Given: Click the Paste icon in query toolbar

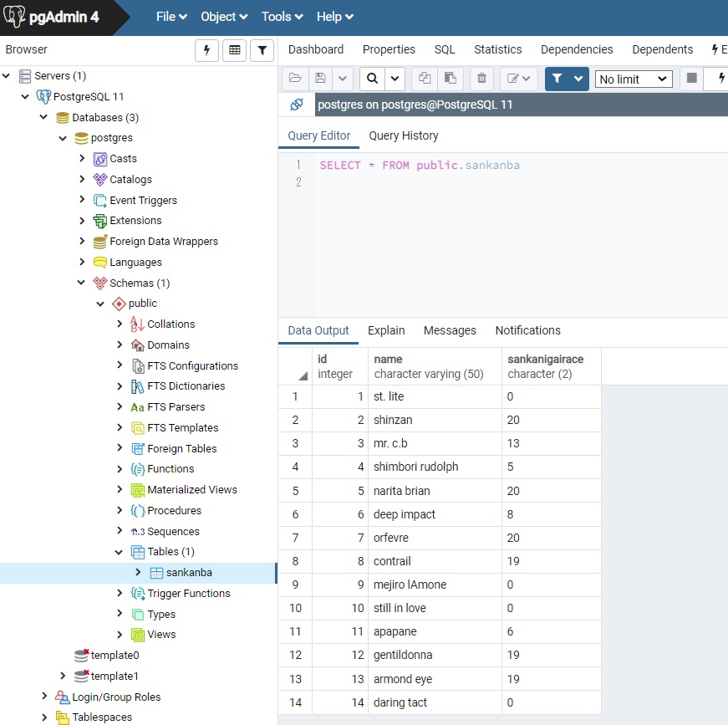Looking at the screenshot, I should point(451,78).
